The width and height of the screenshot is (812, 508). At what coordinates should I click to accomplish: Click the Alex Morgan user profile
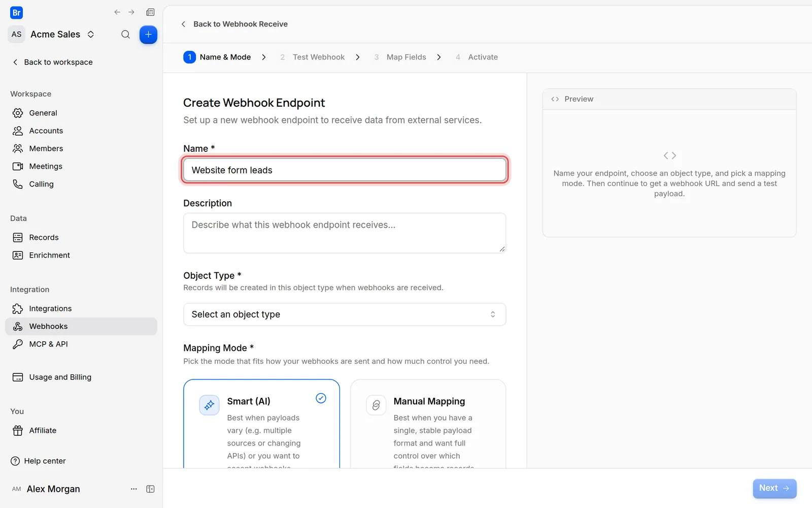(x=46, y=489)
